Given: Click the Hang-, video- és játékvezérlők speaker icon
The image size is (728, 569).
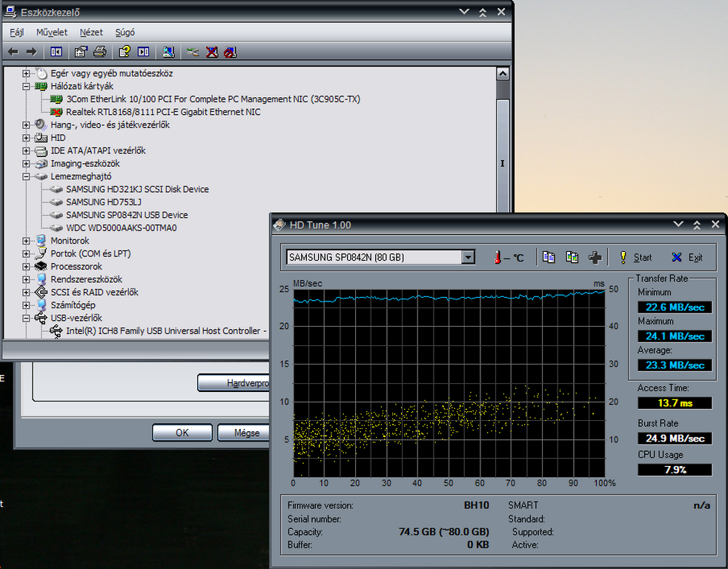Looking at the screenshot, I should 41,124.
